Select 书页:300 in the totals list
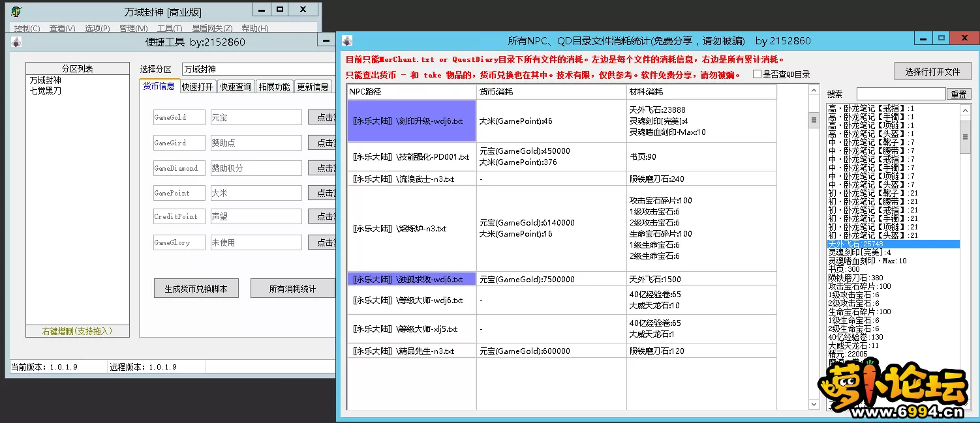The height and width of the screenshot is (423, 980). [893, 269]
